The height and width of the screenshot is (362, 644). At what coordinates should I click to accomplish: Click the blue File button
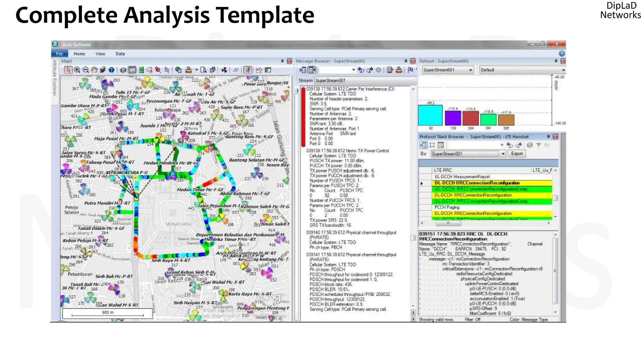point(59,54)
